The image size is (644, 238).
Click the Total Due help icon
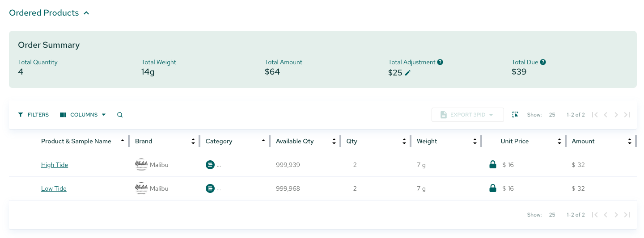(543, 62)
